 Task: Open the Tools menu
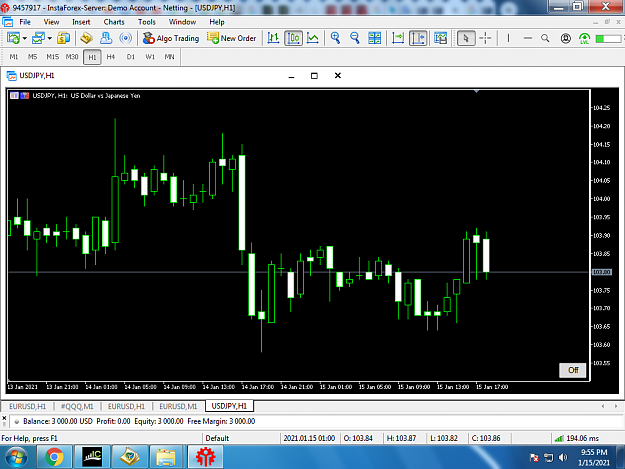(147, 22)
